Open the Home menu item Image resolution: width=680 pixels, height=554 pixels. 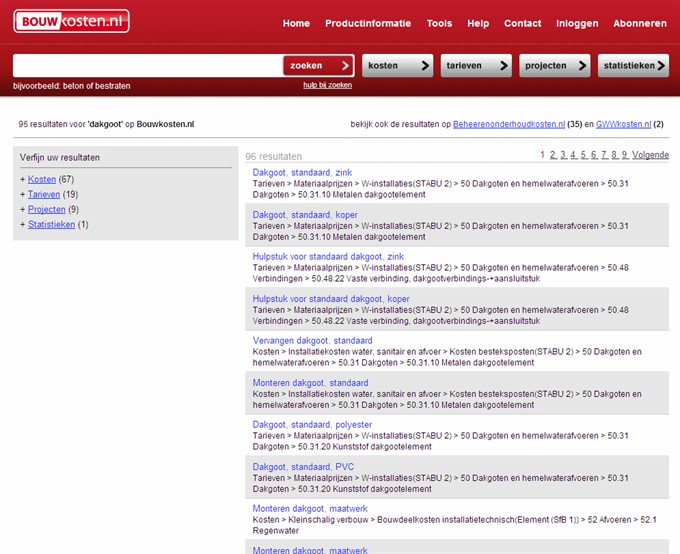296,23
